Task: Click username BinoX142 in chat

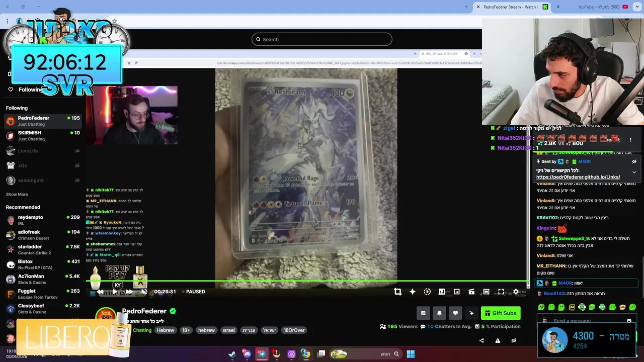Action: click(x=554, y=293)
